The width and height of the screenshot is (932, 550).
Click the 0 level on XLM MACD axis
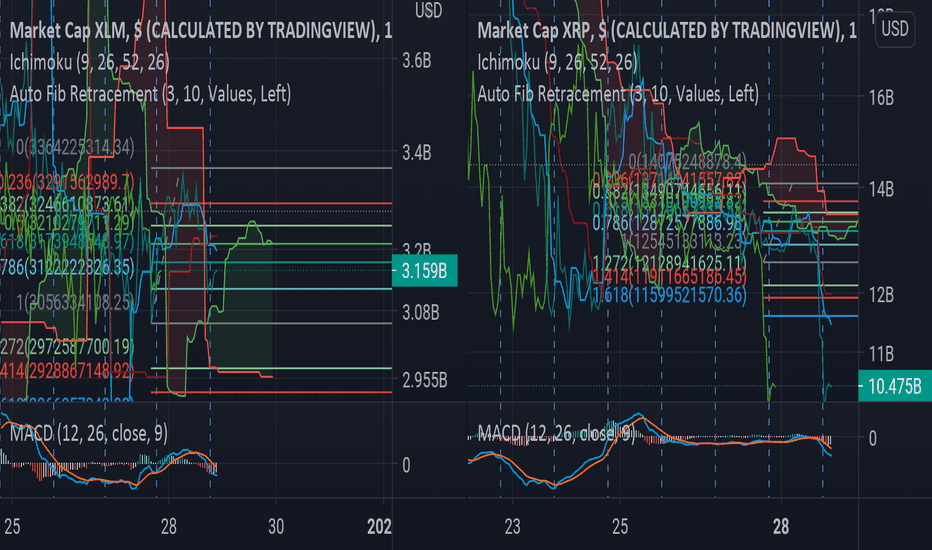click(406, 465)
